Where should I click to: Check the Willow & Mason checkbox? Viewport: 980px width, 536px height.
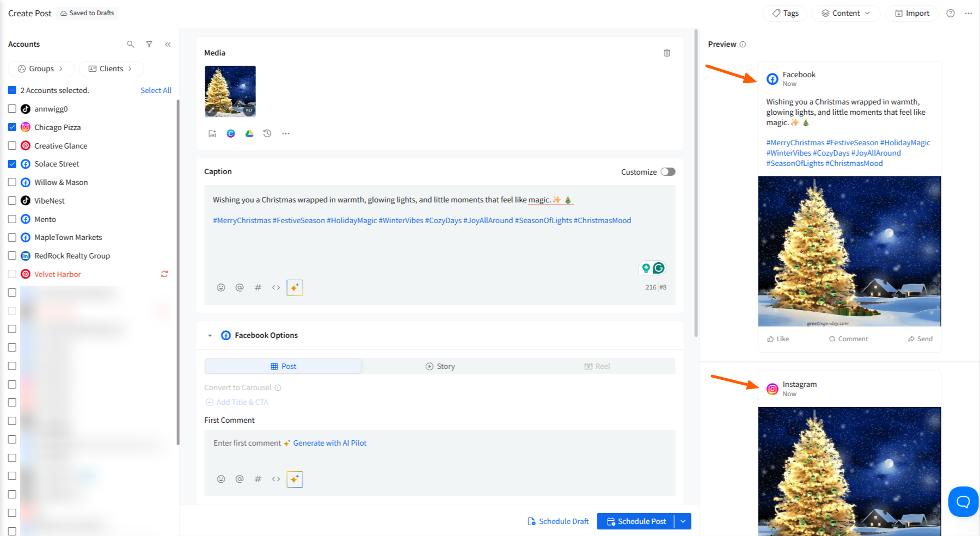[x=12, y=182]
